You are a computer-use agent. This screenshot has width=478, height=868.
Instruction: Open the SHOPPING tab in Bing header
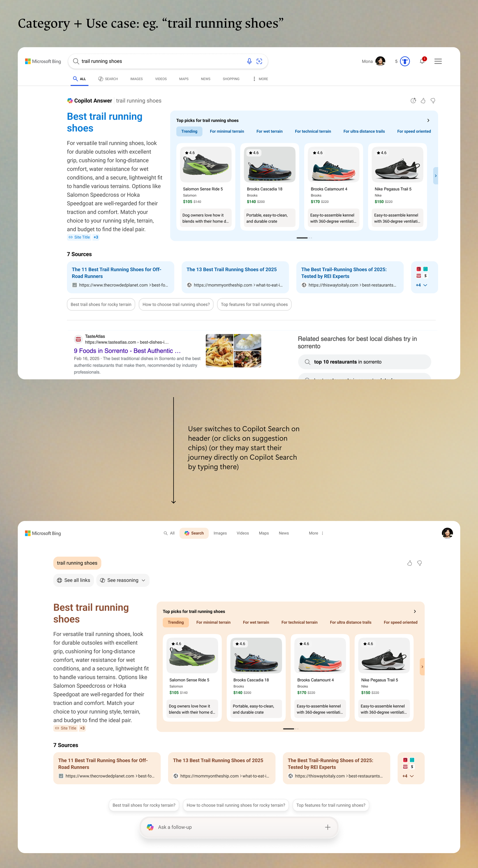point(231,79)
